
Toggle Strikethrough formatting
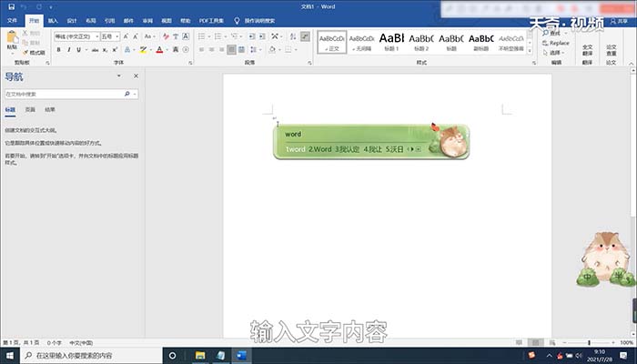(95, 50)
